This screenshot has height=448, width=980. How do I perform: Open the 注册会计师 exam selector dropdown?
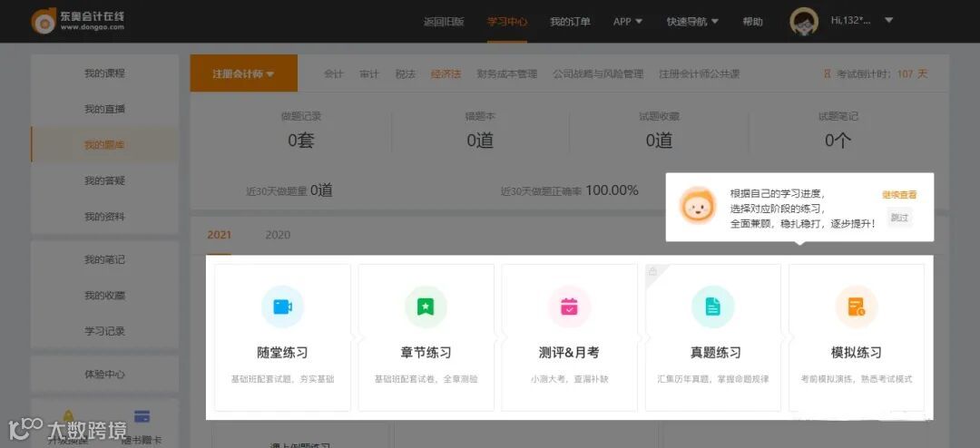click(244, 73)
